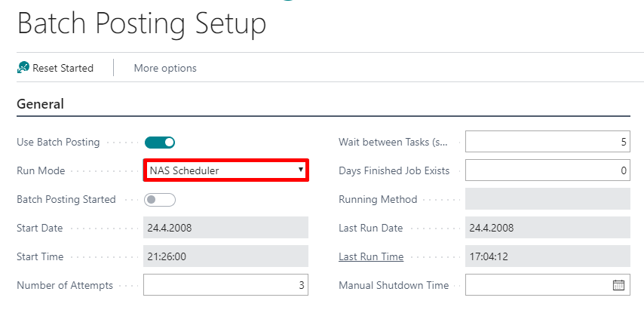Click the Run Mode dropdown arrow
The width and height of the screenshot is (644, 316).
301,170
